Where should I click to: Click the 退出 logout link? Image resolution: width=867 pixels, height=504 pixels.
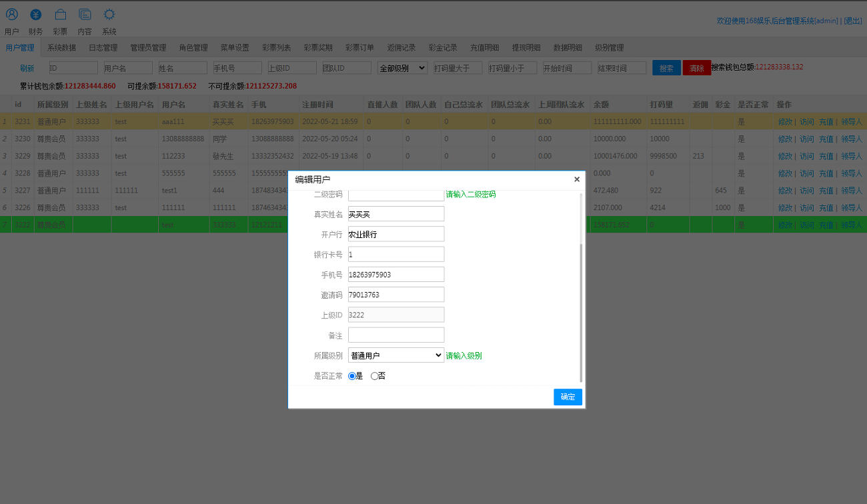click(853, 21)
